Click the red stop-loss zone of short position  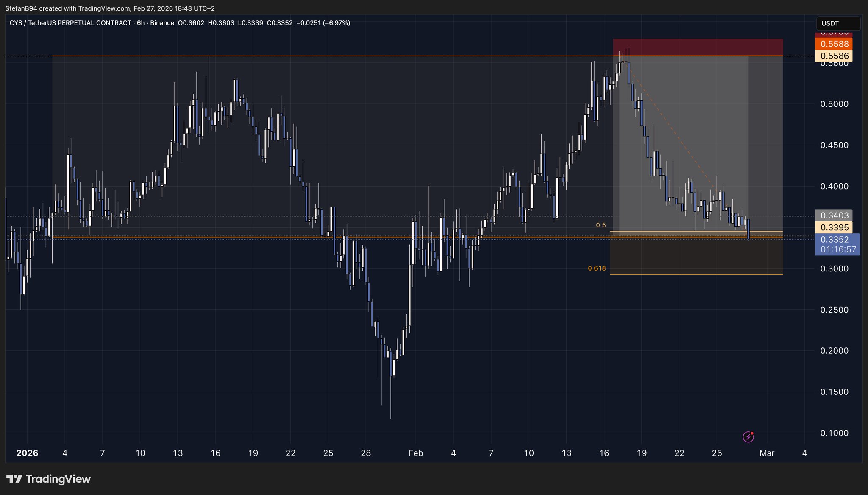tap(697, 47)
